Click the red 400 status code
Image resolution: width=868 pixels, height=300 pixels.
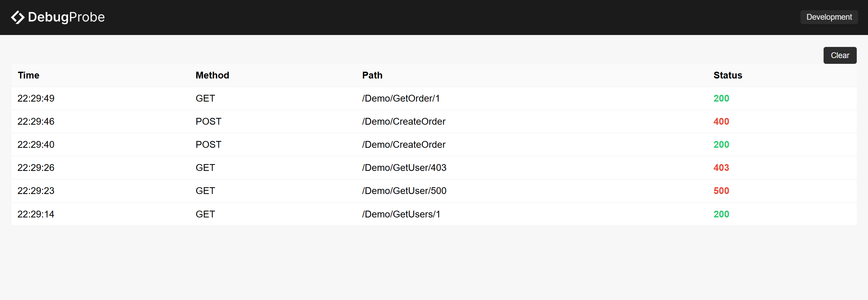(x=721, y=122)
